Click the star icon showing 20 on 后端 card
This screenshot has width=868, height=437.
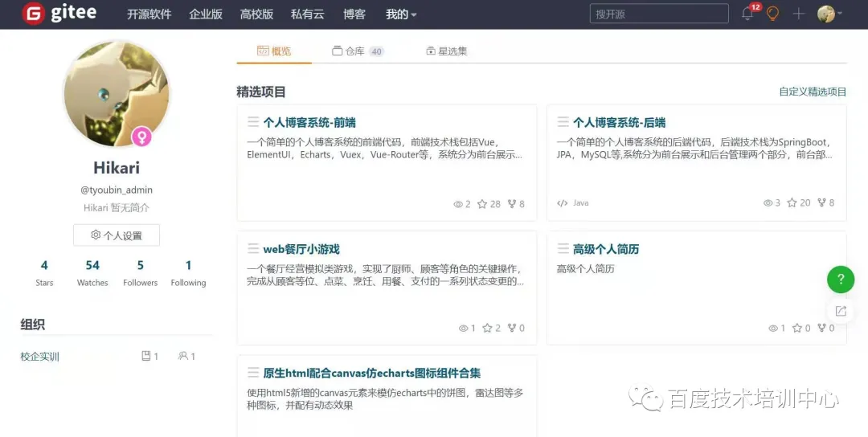pyautogui.click(x=792, y=203)
